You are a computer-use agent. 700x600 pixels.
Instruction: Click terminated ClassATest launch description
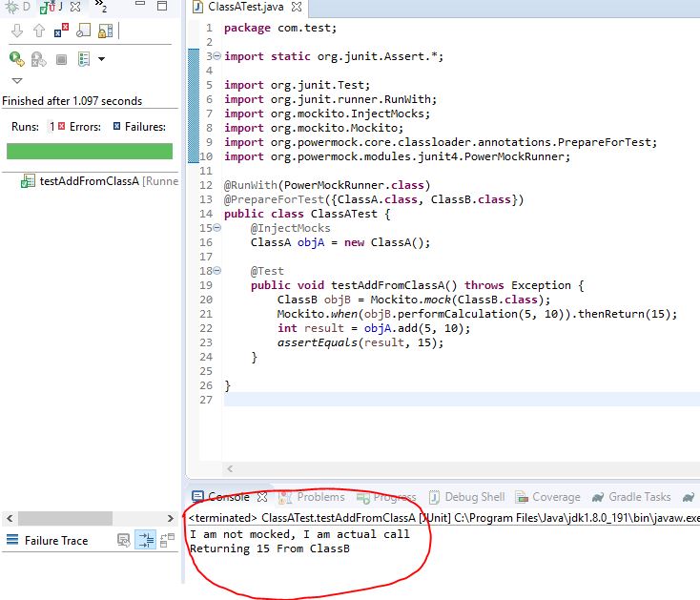click(444, 518)
